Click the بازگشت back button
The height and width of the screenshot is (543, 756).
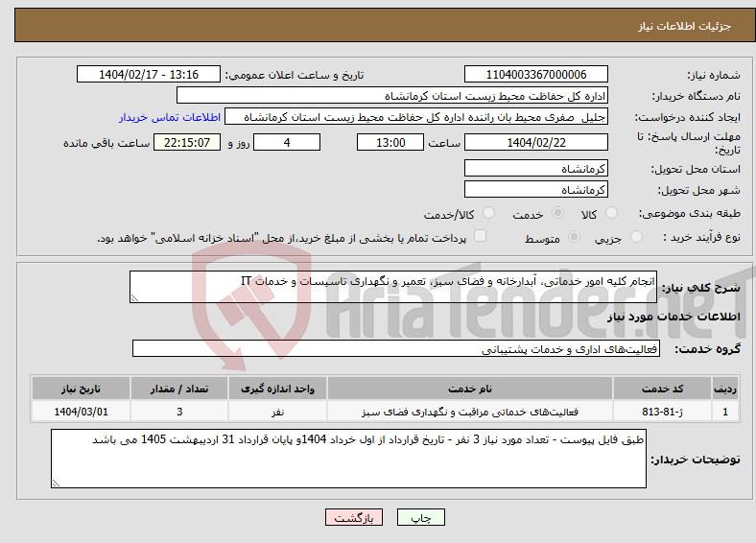pos(354,517)
